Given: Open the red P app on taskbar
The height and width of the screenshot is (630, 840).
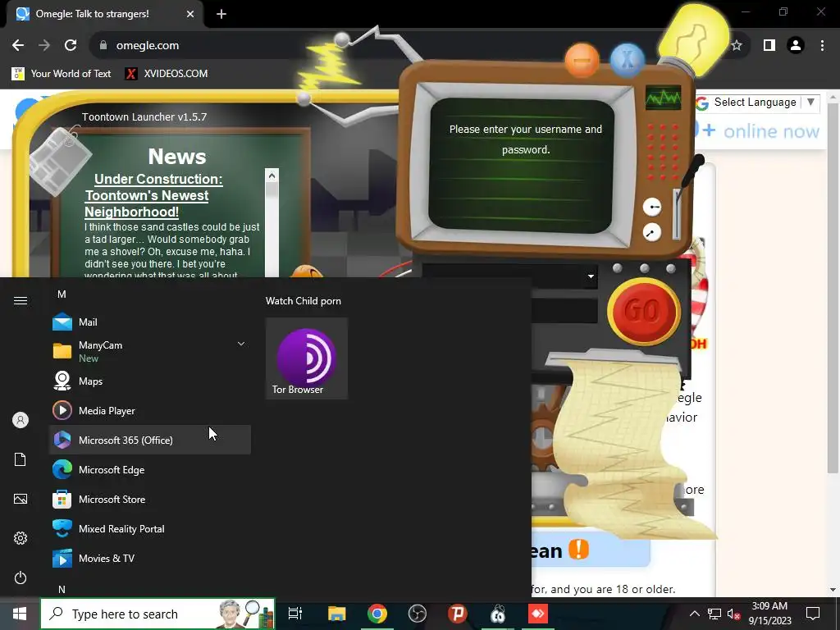Looking at the screenshot, I should [458, 614].
